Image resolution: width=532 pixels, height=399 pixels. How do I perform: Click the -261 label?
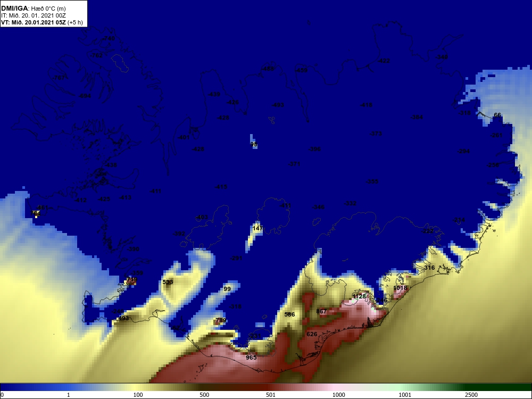[496, 135]
